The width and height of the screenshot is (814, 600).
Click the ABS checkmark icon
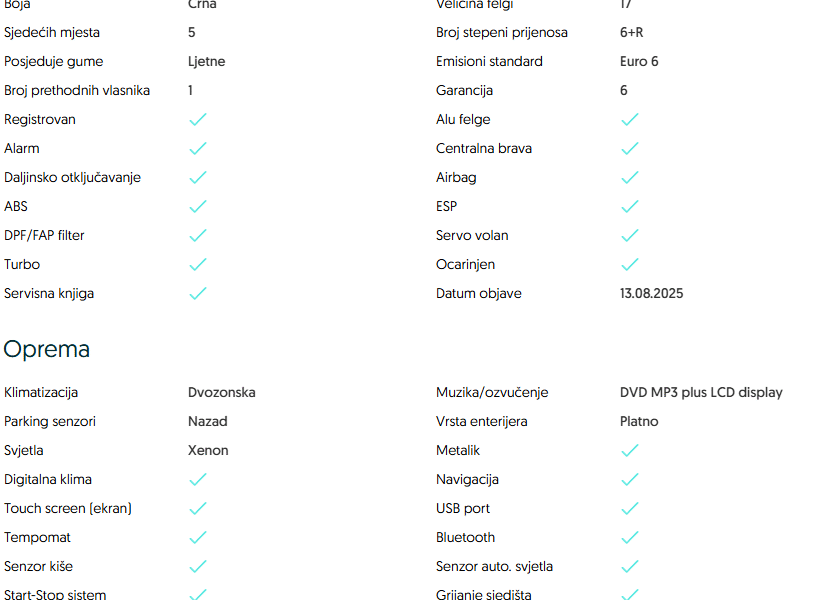(198, 207)
